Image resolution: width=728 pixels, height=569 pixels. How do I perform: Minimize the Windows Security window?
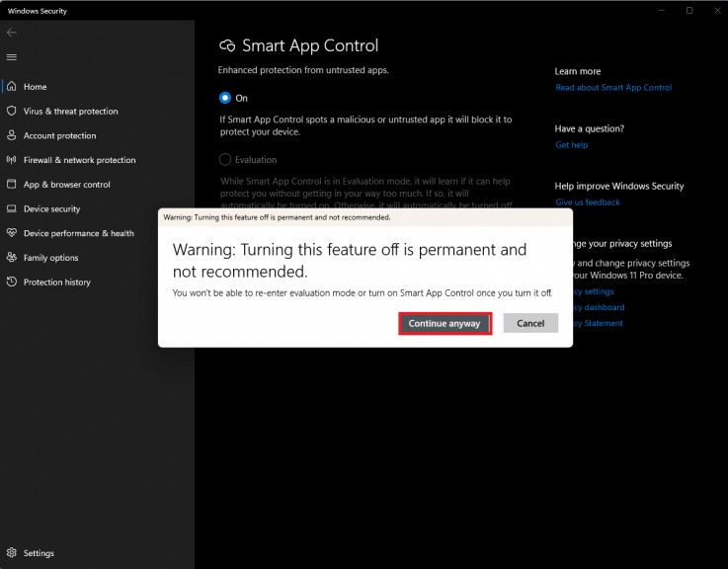click(662, 10)
